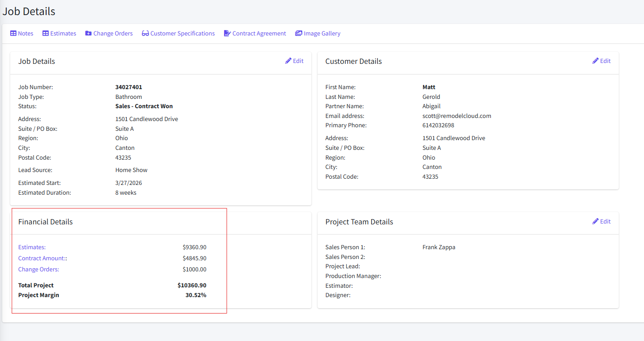Click the Notes table icon
The image size is (644, 341).
point(13,34)
